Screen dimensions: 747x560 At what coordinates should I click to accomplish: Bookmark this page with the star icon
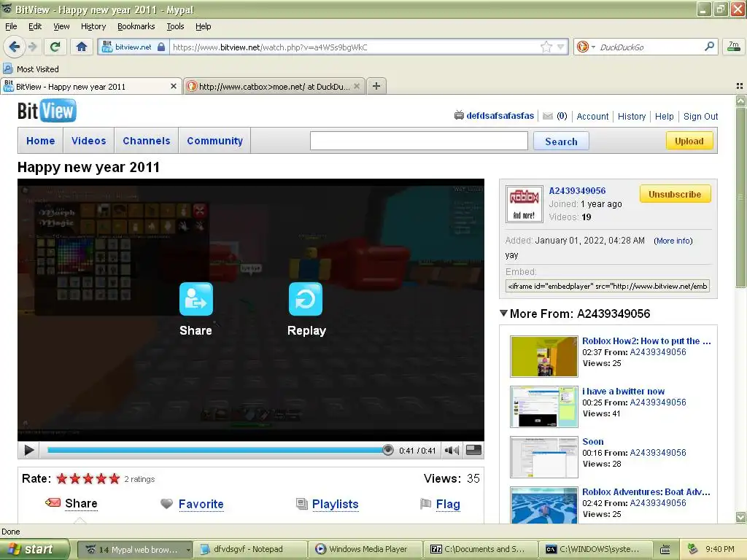point(546,47)
